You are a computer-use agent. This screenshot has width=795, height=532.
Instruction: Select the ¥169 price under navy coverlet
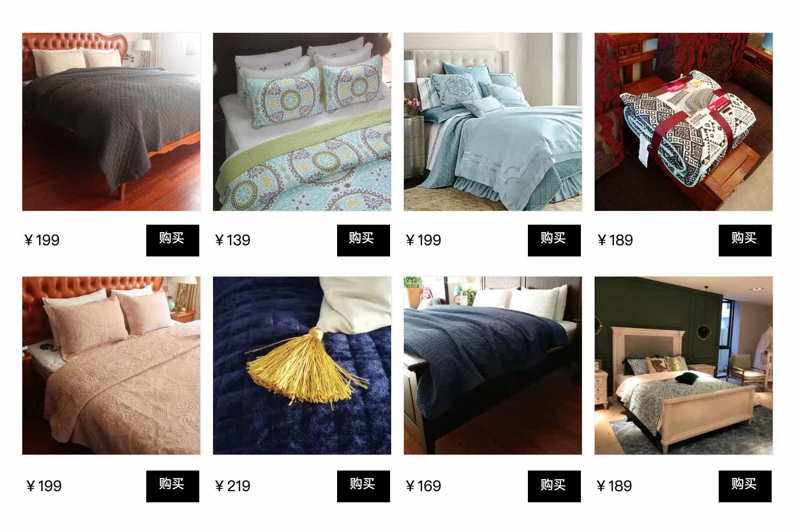(x=423, y=486)
